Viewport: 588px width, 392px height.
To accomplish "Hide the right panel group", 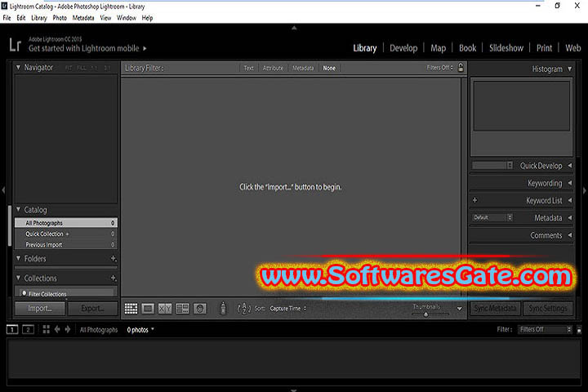I will pyautogui.click(x=584, y=190).
